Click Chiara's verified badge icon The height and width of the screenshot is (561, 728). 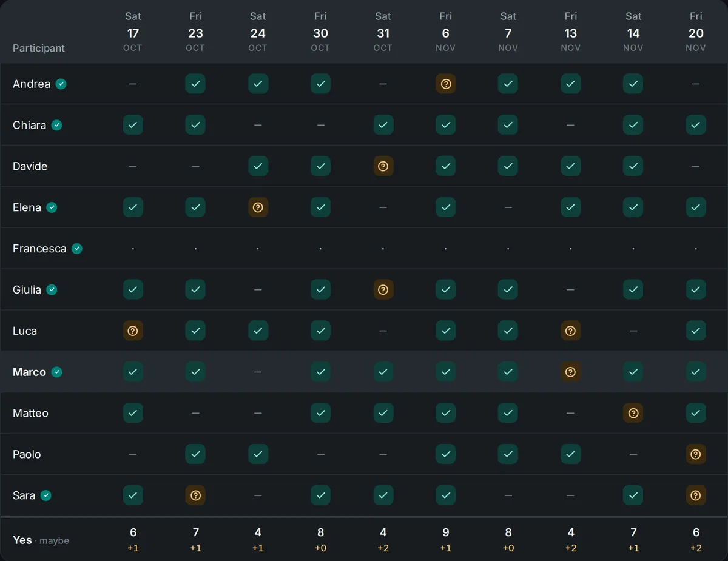coord(57,125)
